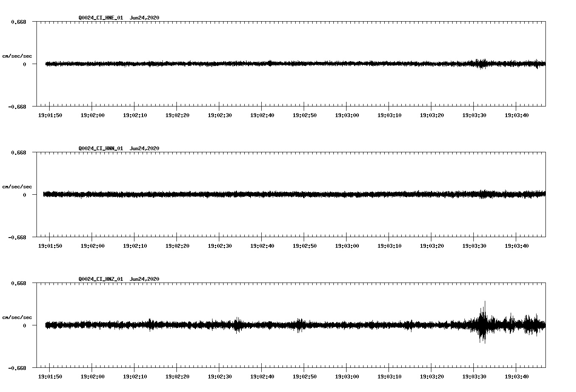This screenshot has height=392, width=576.
Task: Click the 19:03:40 time label under HNE plot
Action: (x=517, y=115)
